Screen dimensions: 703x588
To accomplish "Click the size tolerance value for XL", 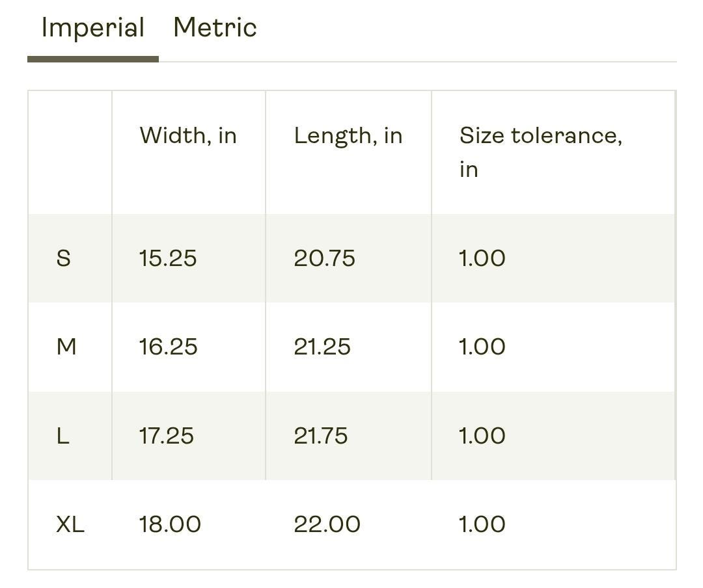I will [482, 524].
